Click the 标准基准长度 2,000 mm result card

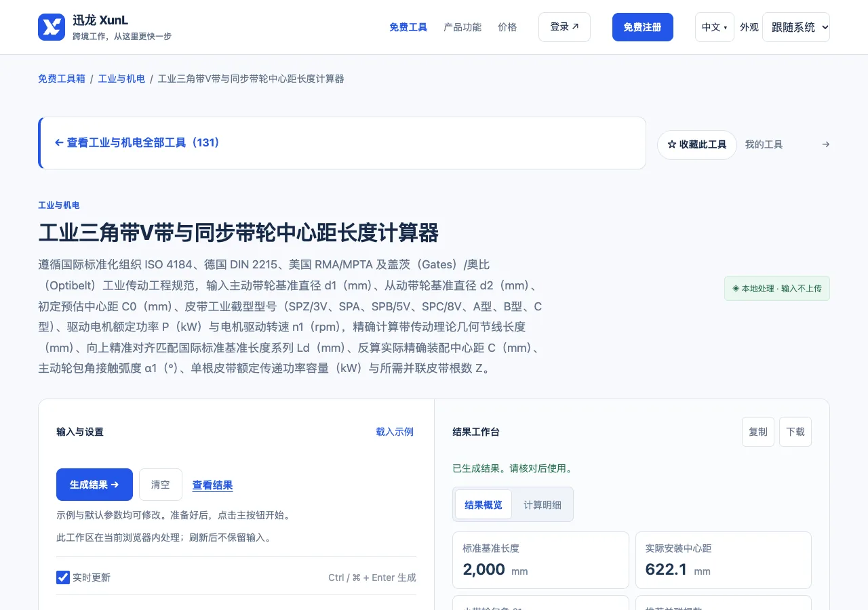540,560
